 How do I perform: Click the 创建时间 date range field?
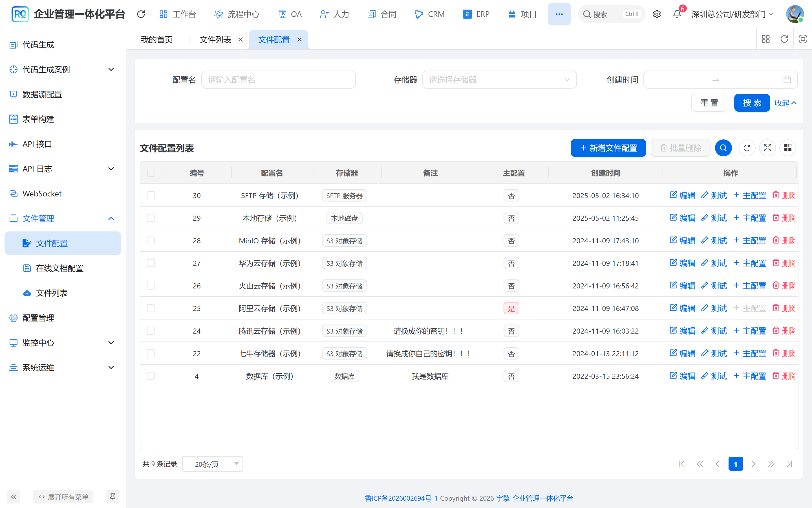click(x=720, y=80)
